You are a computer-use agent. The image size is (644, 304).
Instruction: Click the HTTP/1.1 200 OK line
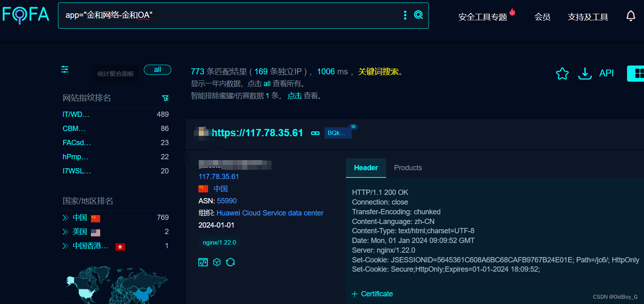(x=380, y=192)
